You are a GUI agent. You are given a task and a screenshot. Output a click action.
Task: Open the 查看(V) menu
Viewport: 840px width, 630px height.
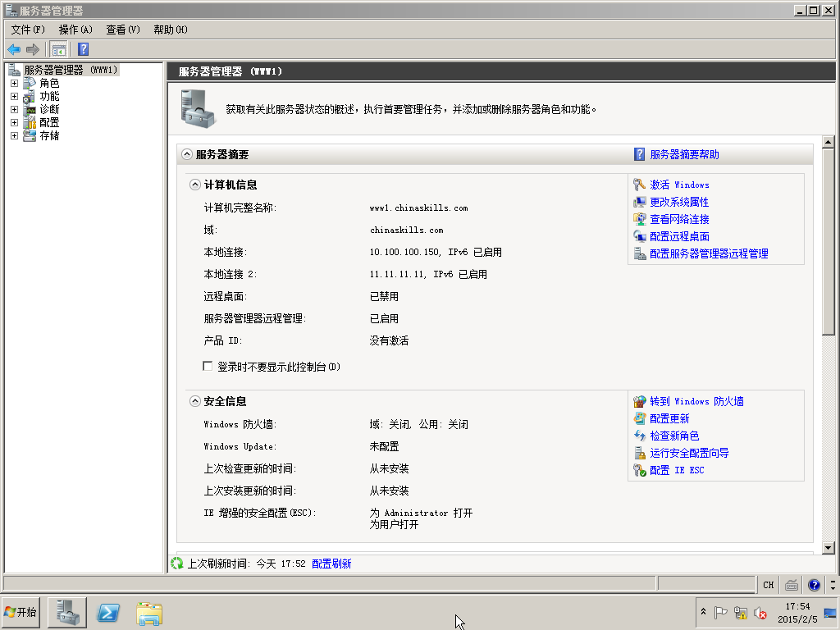(x=123, y=30)
